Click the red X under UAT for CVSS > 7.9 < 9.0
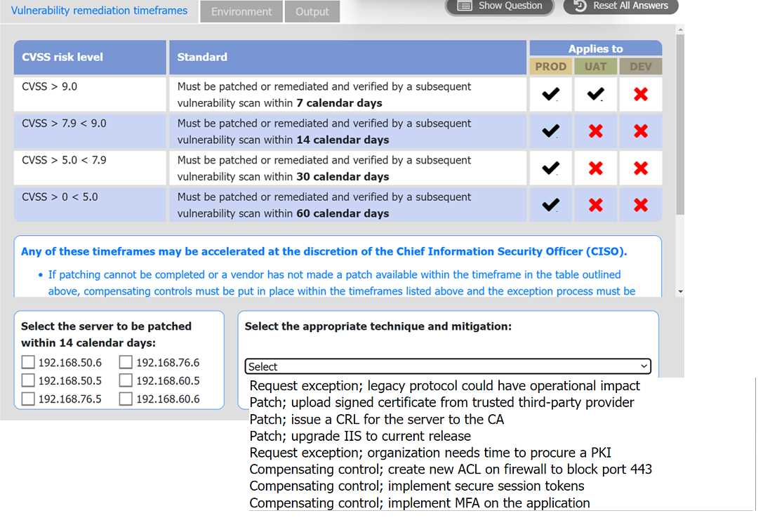The height and width of the screenshot is (532, 777). click(595, 131)
